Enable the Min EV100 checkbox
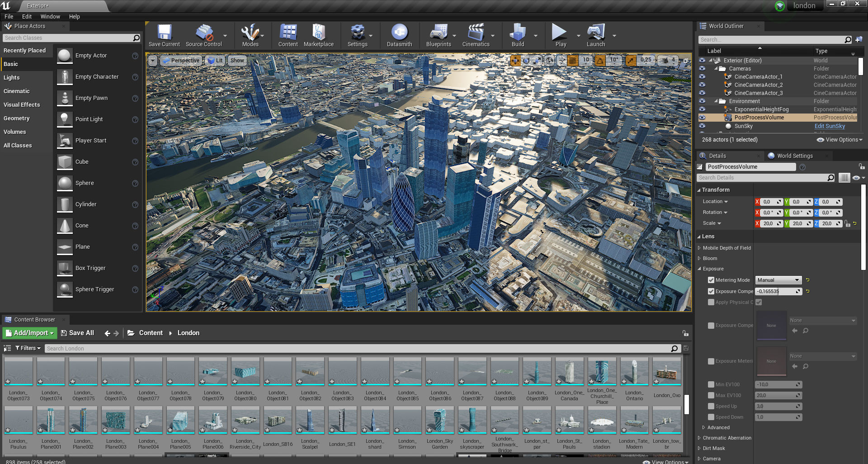Screen dimensions: 868x464 pyautogui.click(x=711, y=385)
